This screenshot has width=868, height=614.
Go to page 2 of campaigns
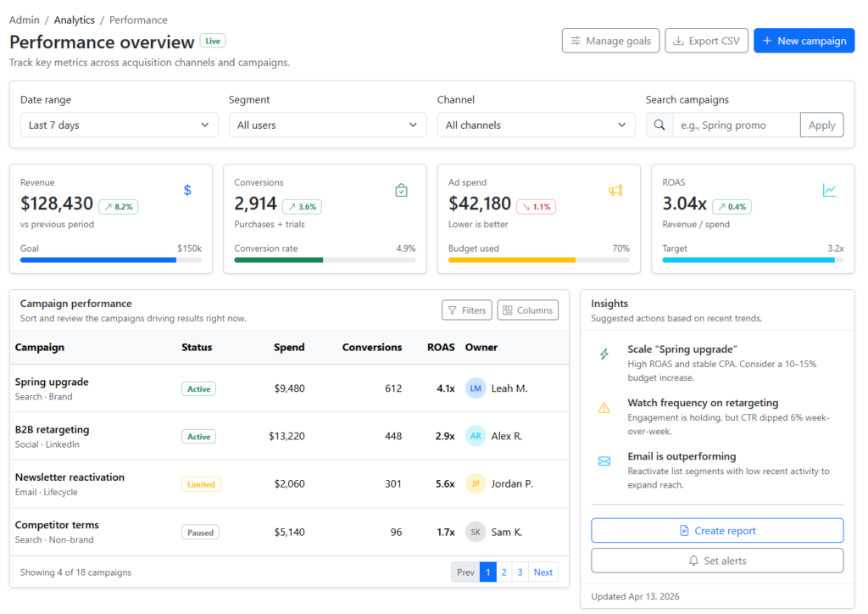504,572
